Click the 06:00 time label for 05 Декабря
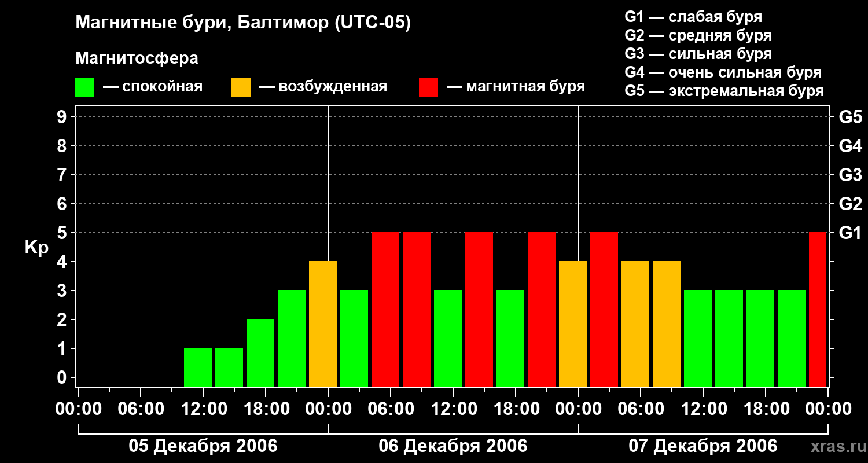868x463 pixels. (x=141, y=409)
